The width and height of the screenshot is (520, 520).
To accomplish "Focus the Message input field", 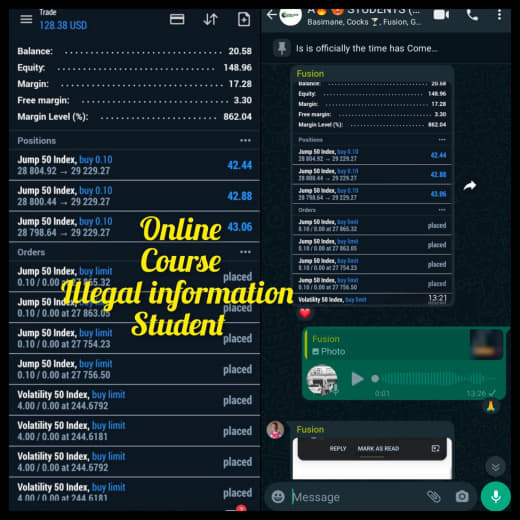I will click(357, 497).
